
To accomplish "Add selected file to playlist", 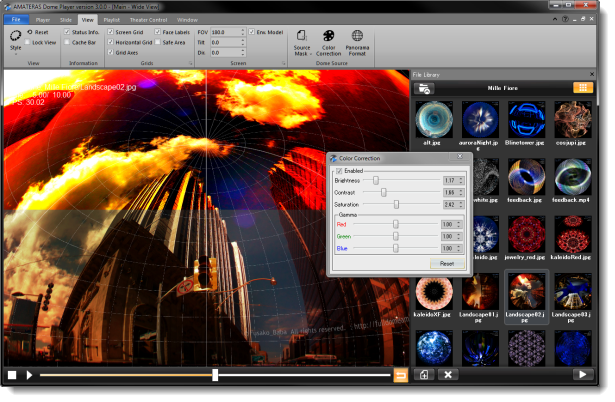I will point(424,375).
